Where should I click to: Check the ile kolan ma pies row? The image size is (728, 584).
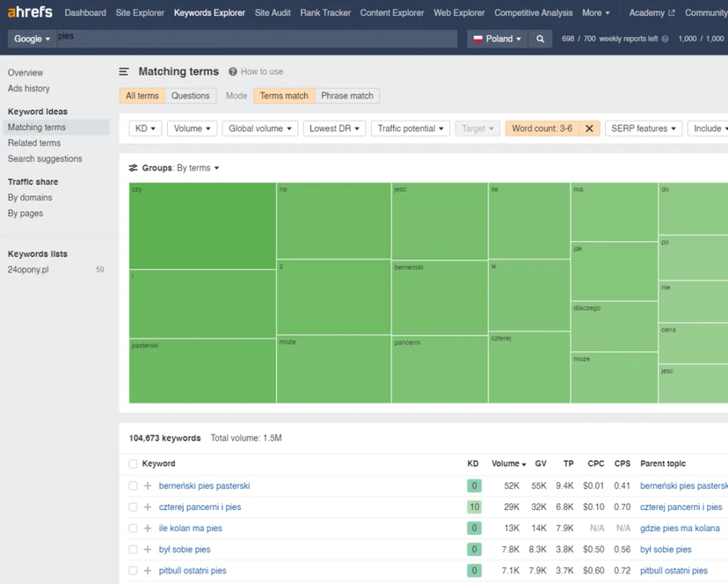134,529
